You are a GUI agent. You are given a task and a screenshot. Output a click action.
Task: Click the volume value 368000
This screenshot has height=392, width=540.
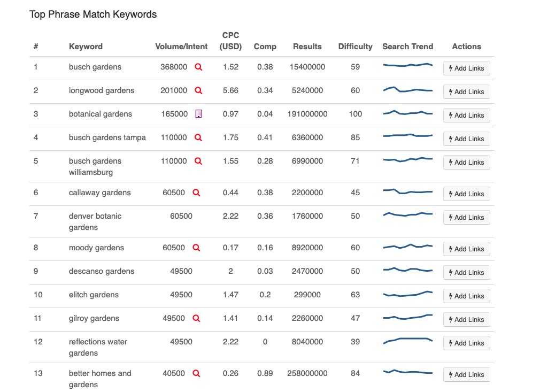click(174, 67)
